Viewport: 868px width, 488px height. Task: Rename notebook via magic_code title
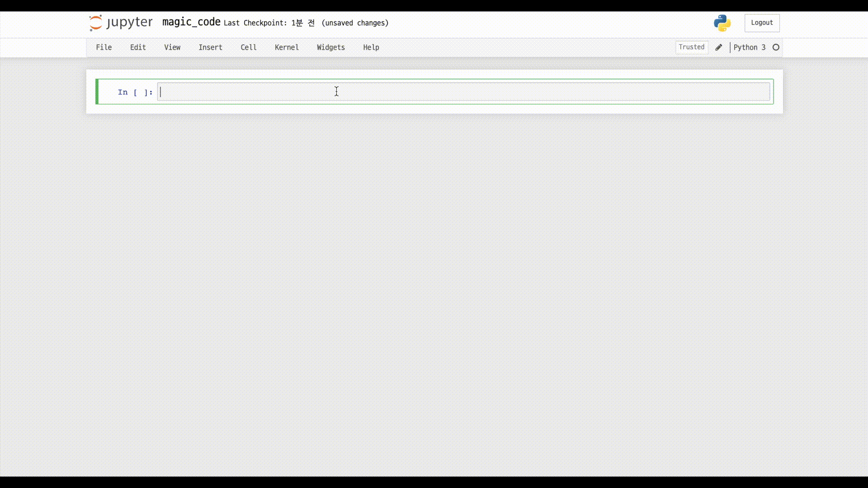click(191, 22)
